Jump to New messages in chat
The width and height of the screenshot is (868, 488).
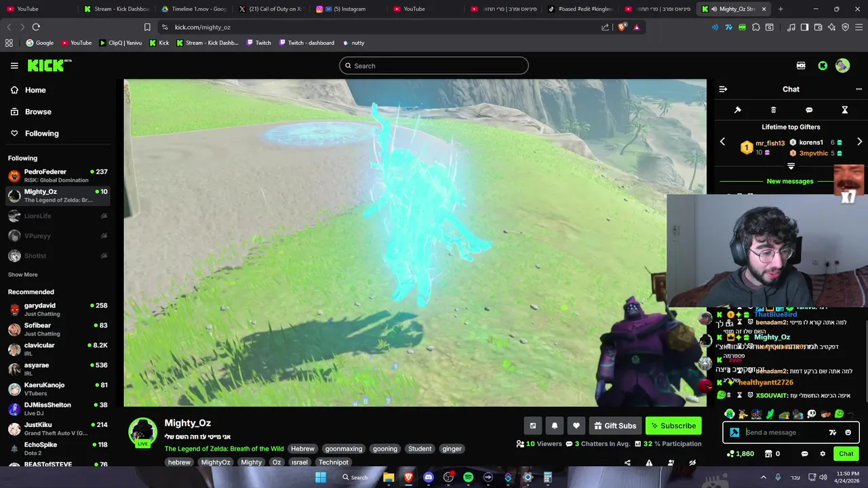point(789,181)
